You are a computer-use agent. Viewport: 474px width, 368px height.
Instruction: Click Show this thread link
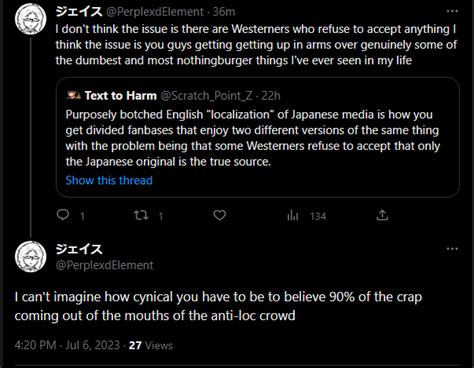[x=109, y=180]
